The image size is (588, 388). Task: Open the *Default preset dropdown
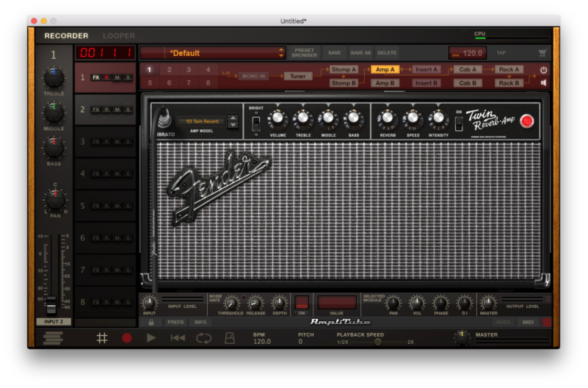tap(213, 53)
